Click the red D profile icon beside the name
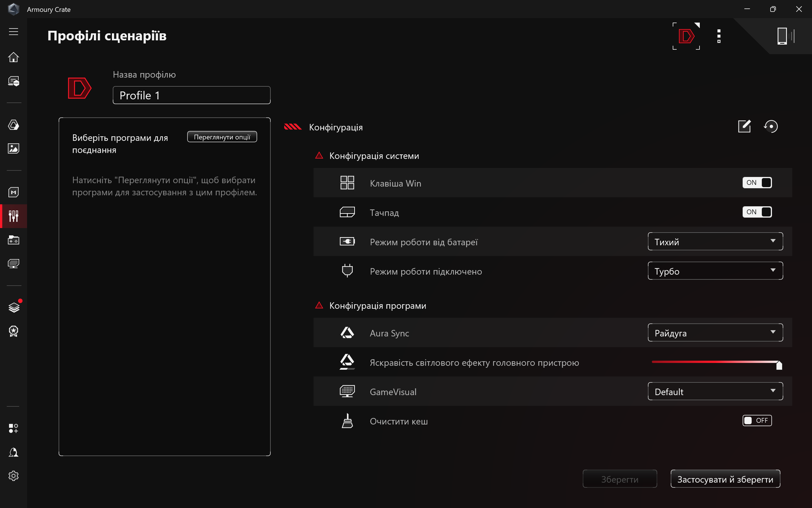The image size is (812, 508). 80,88
